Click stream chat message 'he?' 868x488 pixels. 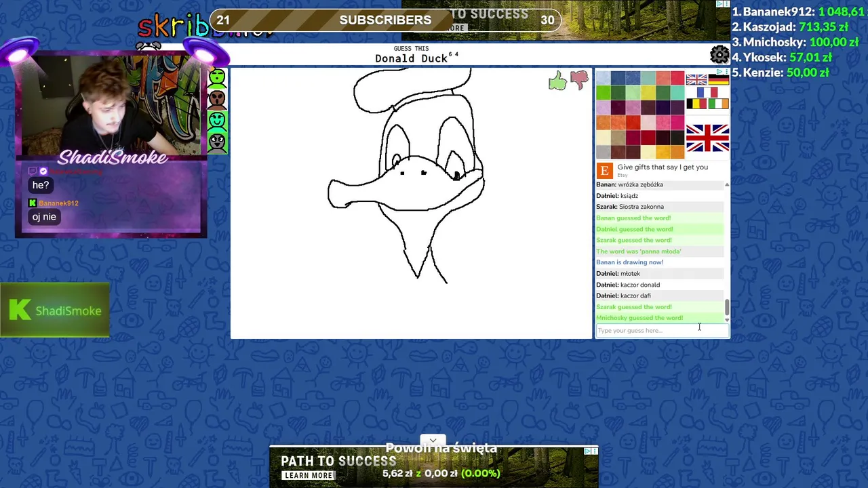[x=41, y=185]
